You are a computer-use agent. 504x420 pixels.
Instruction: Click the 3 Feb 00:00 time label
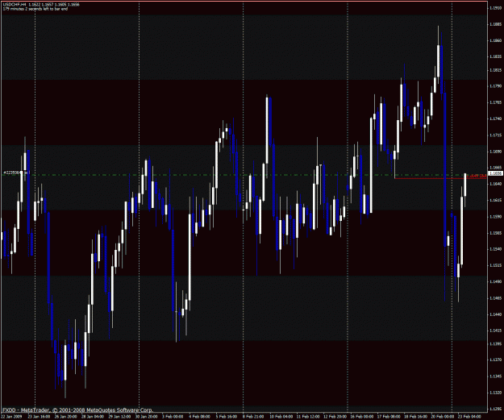coord(173,417)
